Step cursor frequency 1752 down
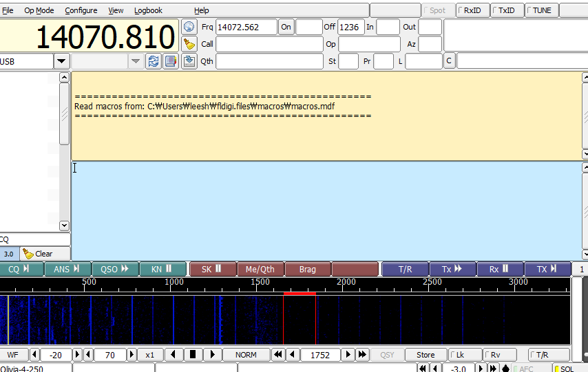This screenshot has height=372, width=588. [x=293, y=354]
